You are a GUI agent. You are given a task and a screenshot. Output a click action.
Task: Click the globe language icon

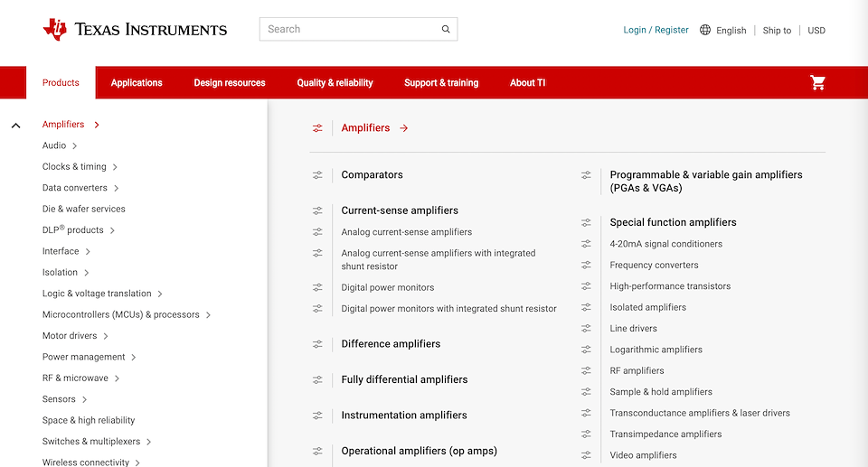click(705, 30)
